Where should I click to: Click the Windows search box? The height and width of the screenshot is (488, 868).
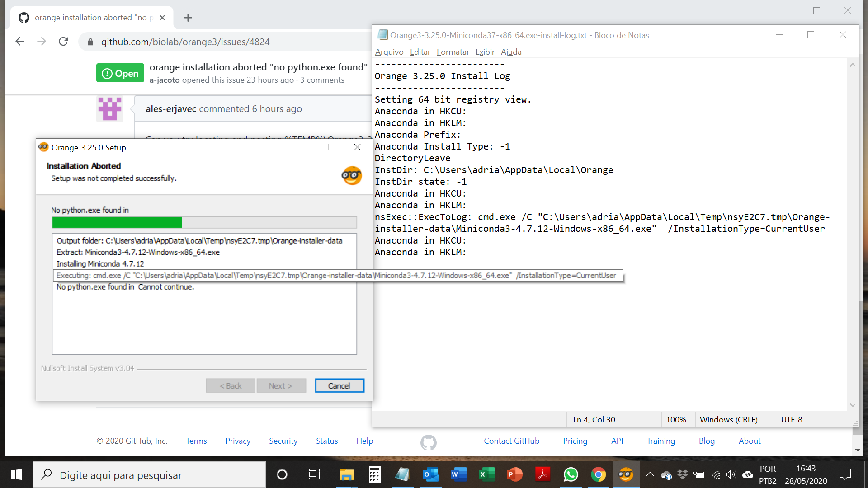click(x=149, y=474)
